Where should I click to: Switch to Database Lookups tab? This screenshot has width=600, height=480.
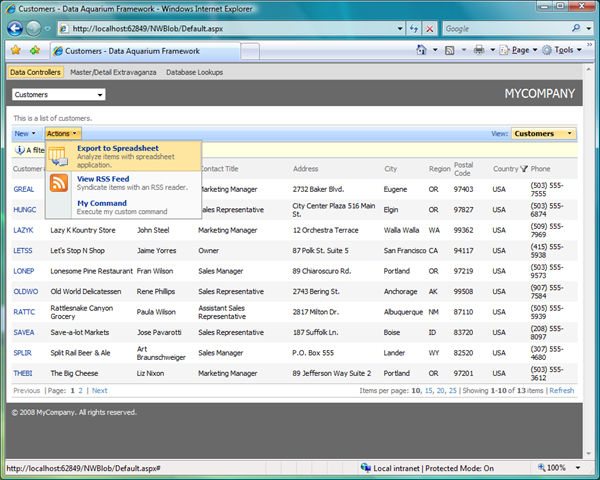[x=194, y=72]
